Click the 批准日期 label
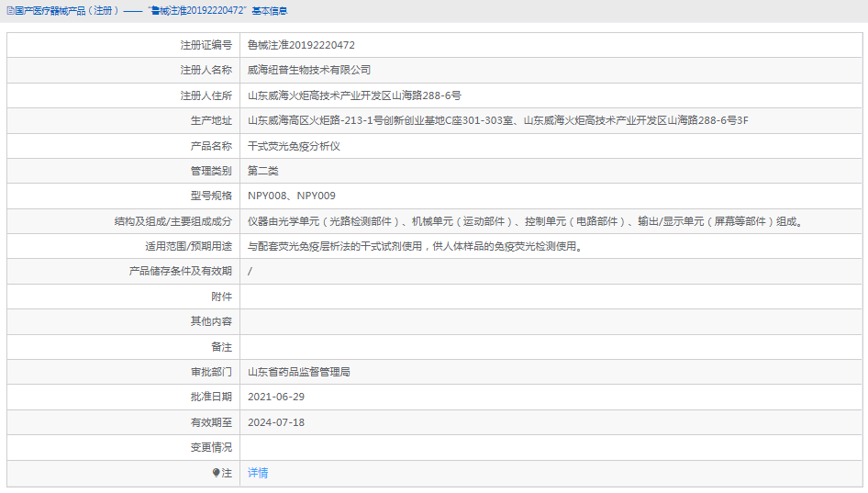This screenshot has height=493, width=868. pyautogui.click(x=211, y=398)
